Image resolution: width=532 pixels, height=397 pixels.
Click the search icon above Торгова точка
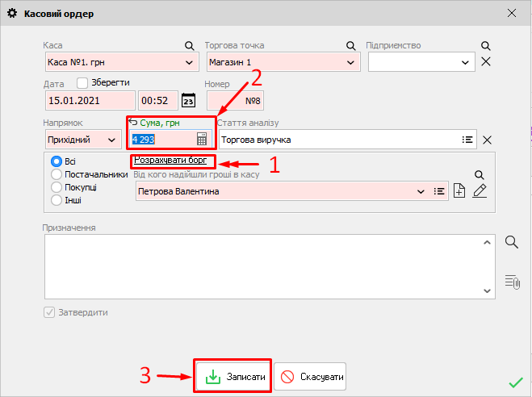click(350, 46)
